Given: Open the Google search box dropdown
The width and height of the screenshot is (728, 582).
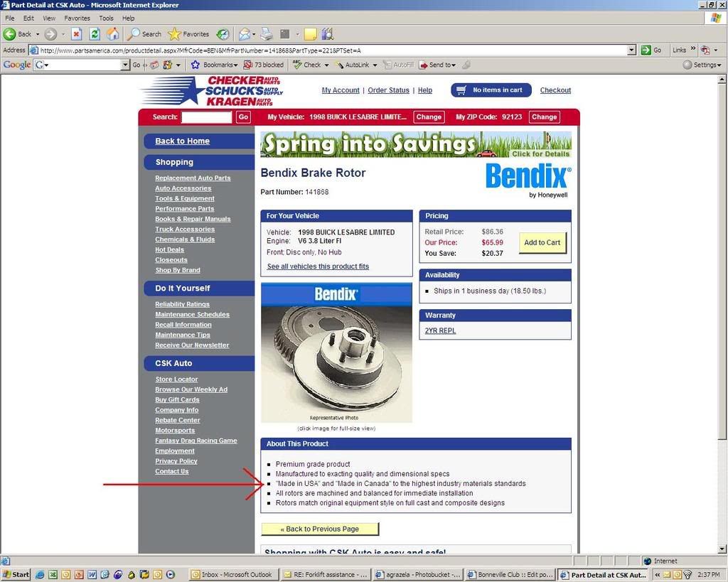Looking at the screenshot, I should point(125,65).
